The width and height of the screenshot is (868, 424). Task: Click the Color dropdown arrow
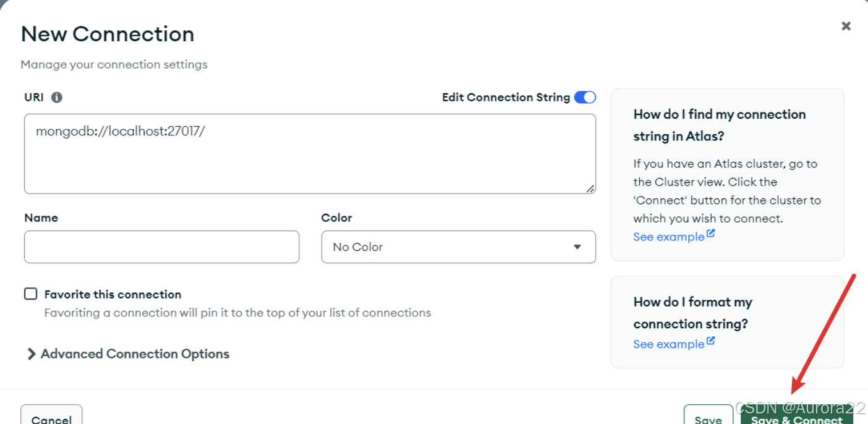tap(577, 247)
